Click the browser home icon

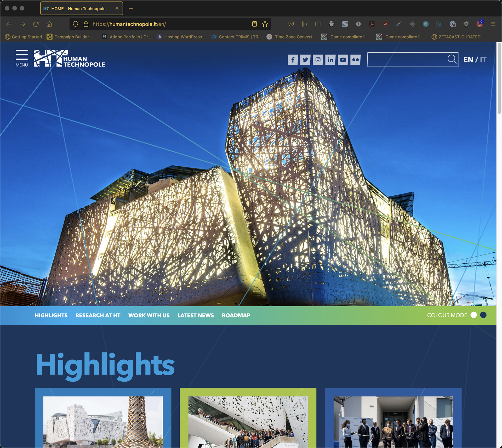49,24
